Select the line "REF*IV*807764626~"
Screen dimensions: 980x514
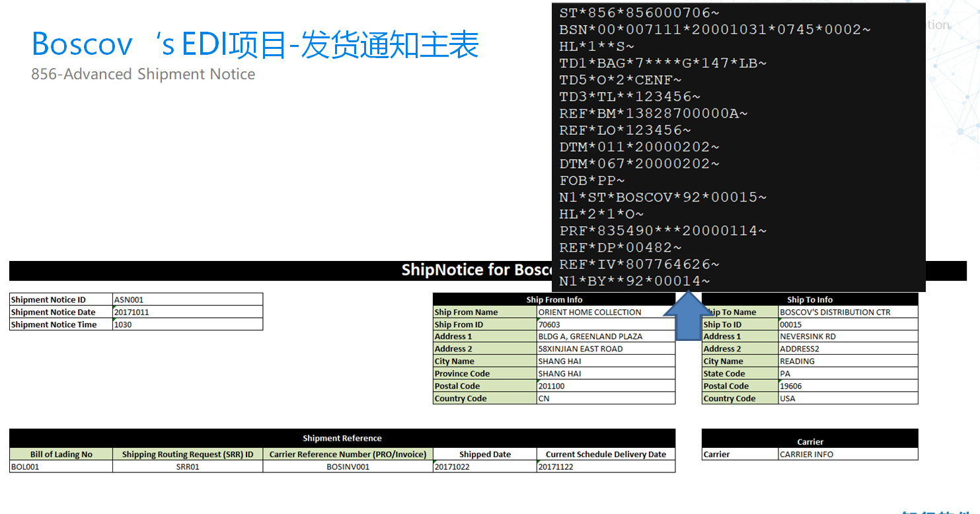639,264
